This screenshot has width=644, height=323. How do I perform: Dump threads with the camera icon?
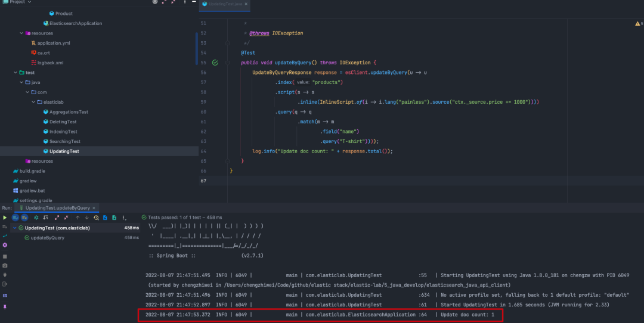point(5,266)
